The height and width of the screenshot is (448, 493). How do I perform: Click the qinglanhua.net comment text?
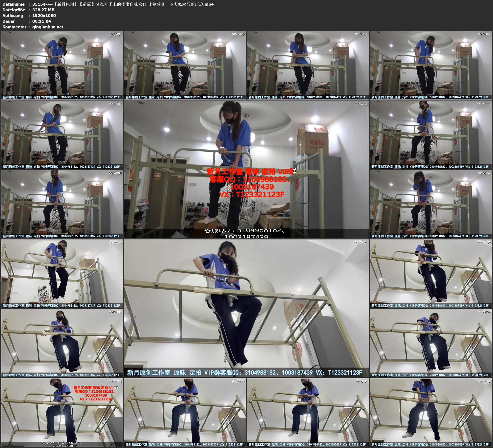48,27
